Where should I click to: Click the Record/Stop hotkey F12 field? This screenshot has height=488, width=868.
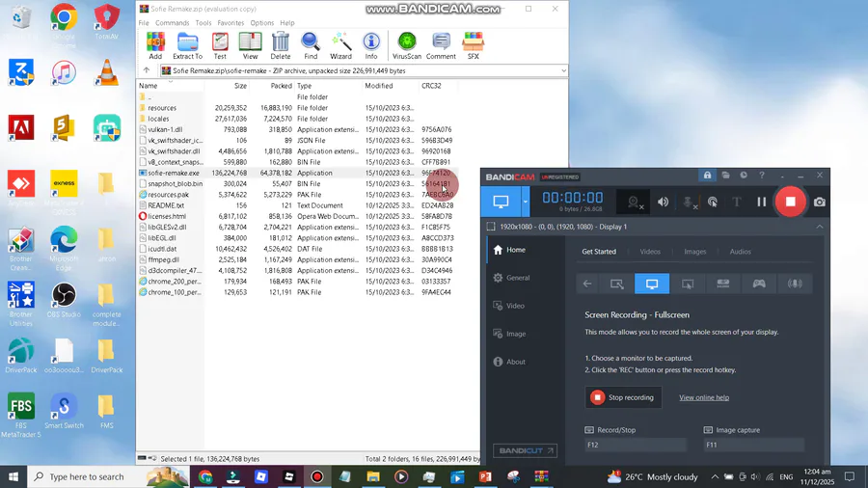[636, 445]
